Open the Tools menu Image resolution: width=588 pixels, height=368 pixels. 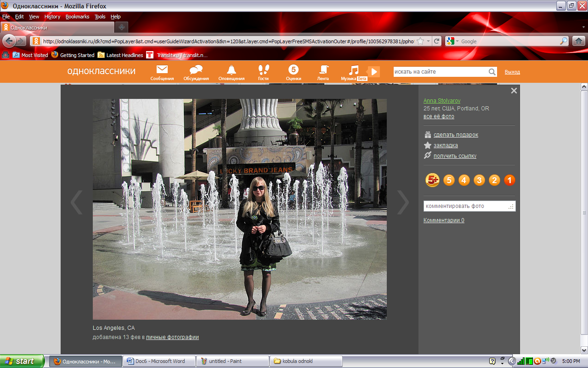(x=100, y=17)
